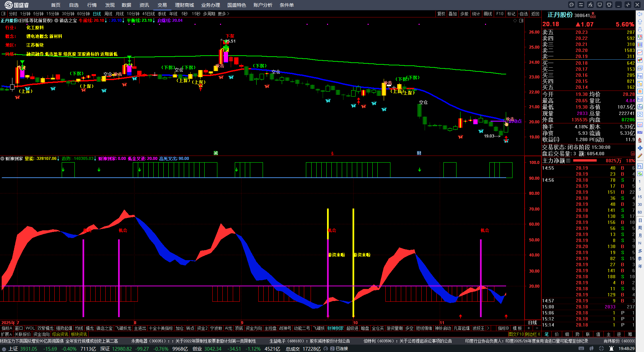Open the 交易 menu

coord(162,5)
